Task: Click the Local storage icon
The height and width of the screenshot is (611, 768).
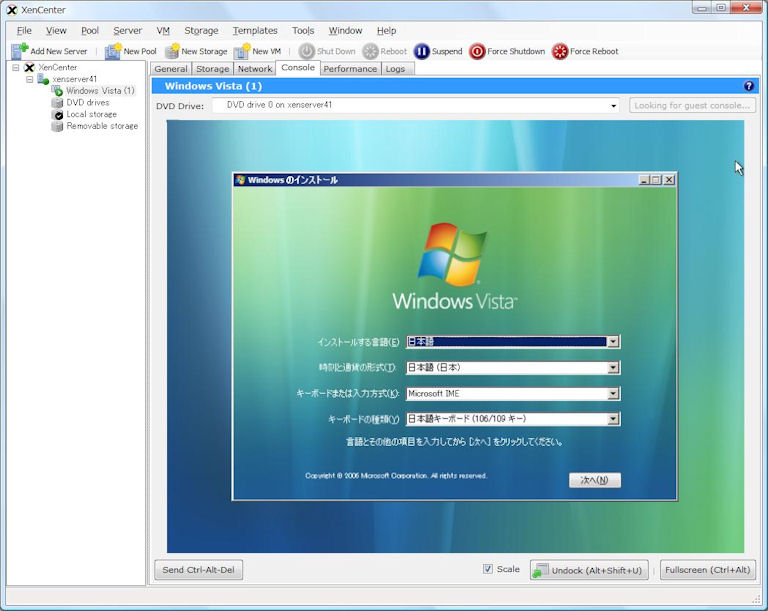Action: 57,114
